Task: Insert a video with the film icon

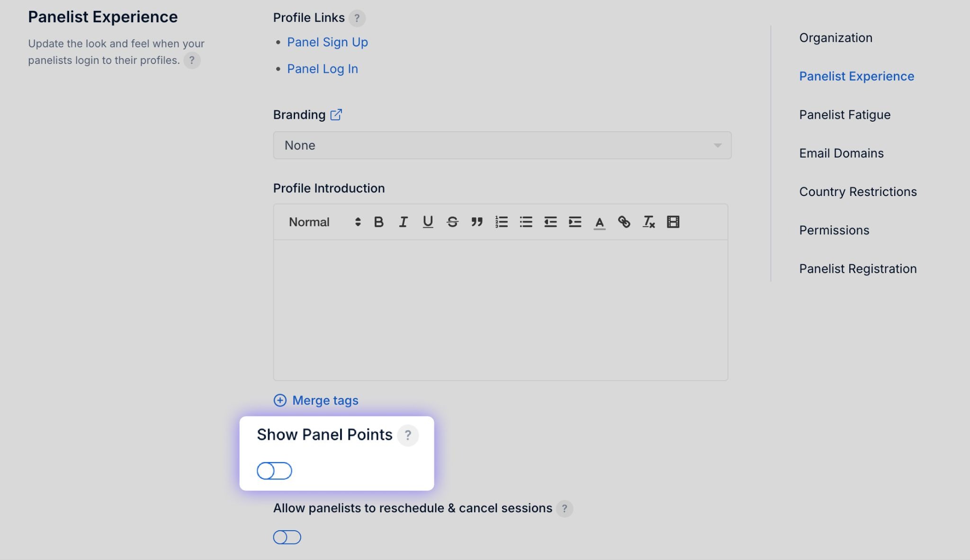Action: coord(673,222)
